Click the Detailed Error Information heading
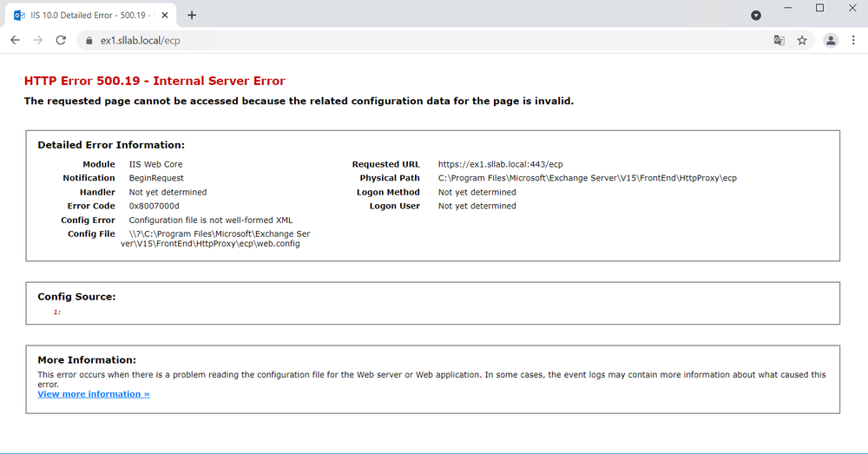Viewport: 868px width, 454px height. 111,145
